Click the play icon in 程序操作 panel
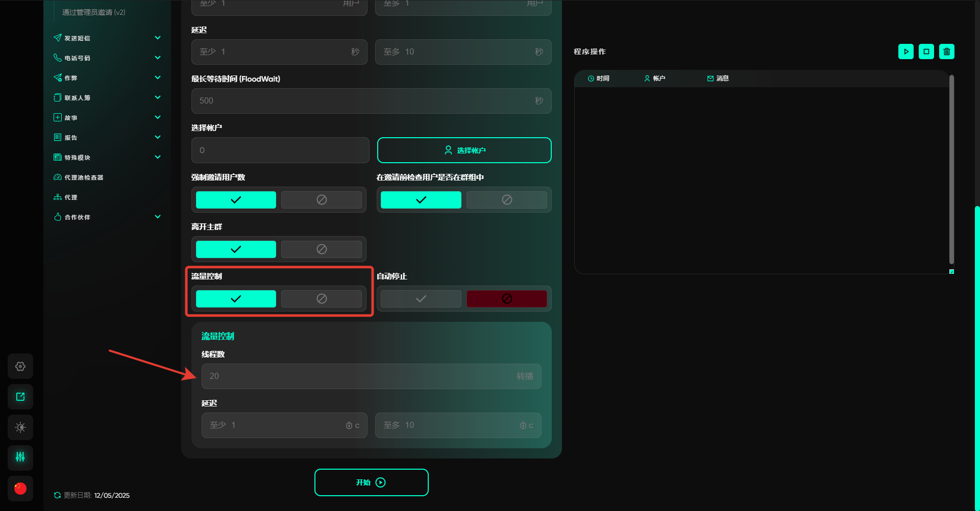 click(905, 52)
